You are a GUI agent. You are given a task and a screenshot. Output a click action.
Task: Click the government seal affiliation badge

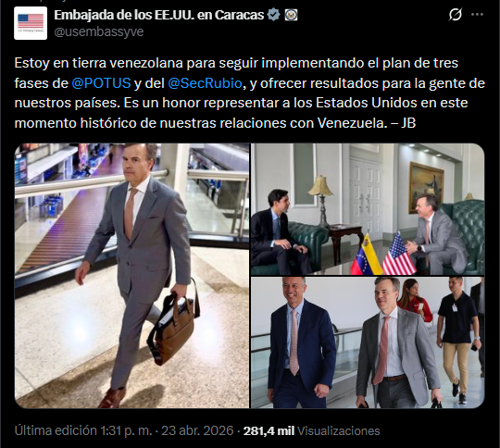coord(291,15)
